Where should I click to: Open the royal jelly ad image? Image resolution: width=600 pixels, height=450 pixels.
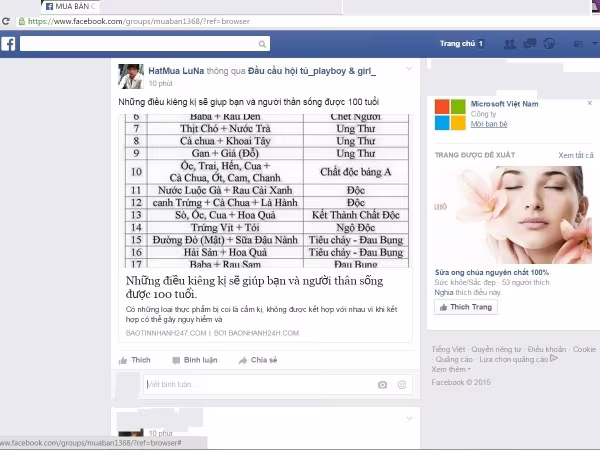[513, 215]
